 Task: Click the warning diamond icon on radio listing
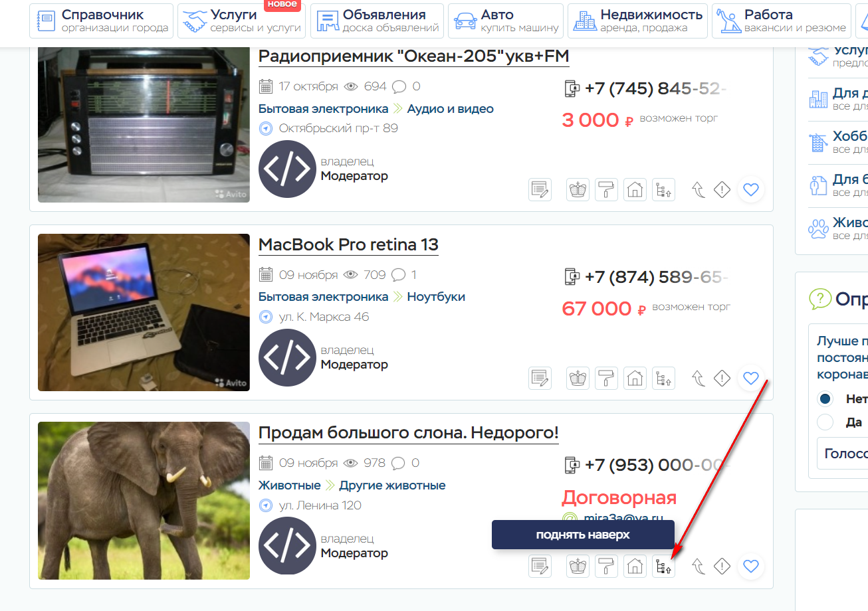click(722, 190)
